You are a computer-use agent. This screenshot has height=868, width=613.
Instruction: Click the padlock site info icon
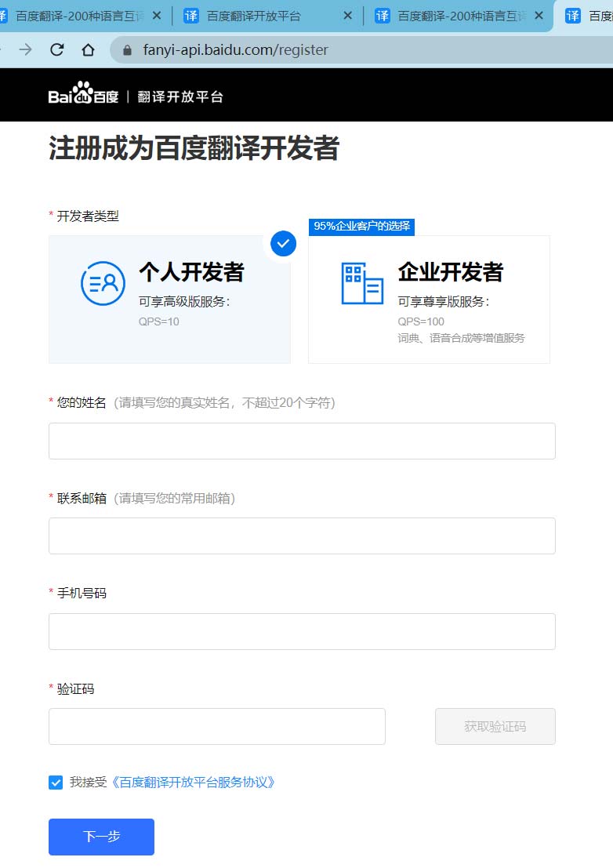point(127,50)
